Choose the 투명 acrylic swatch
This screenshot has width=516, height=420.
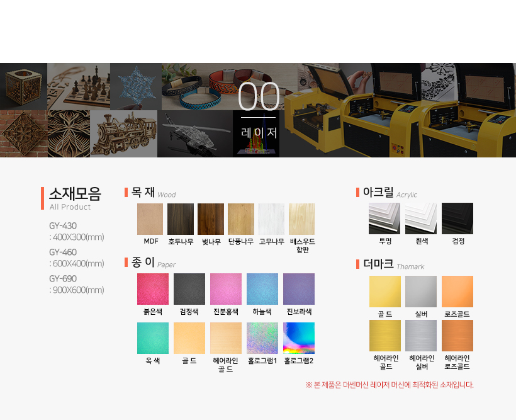pyautogui.click(x=384, y=219)
